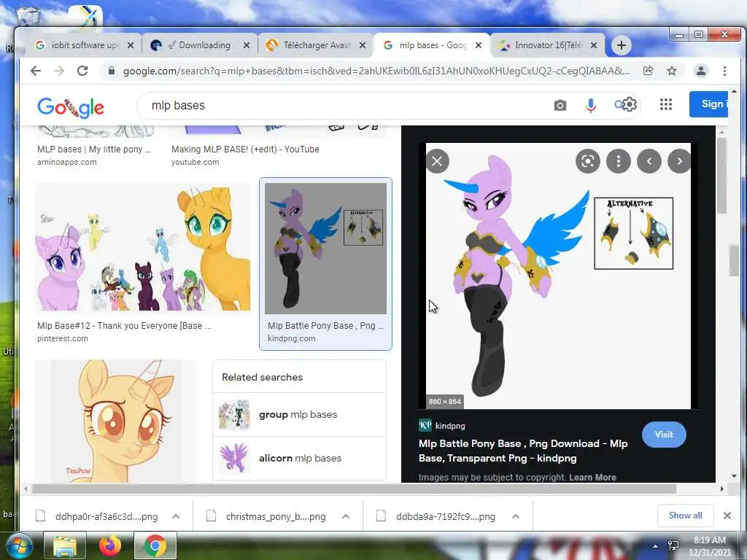Expand options for christmas_pony_b png download

point(346,516)
